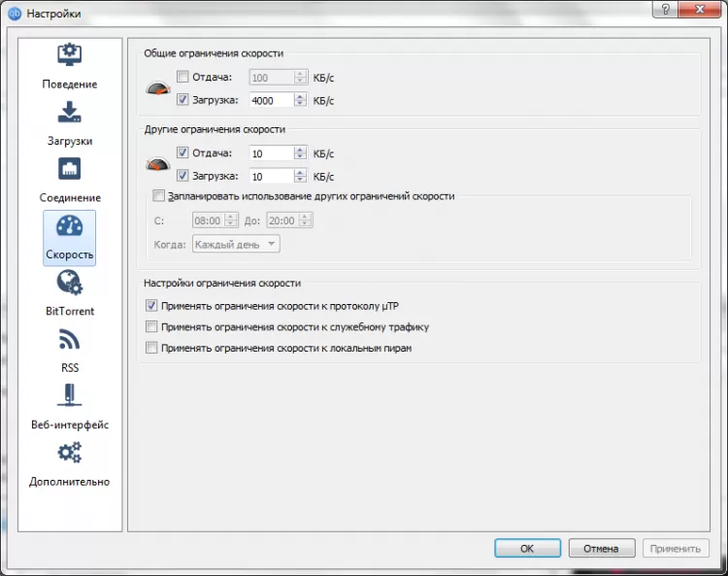Click 'Общие ограничения скорости' group title
The image size is (728, 576).
[x=214, y=53]
